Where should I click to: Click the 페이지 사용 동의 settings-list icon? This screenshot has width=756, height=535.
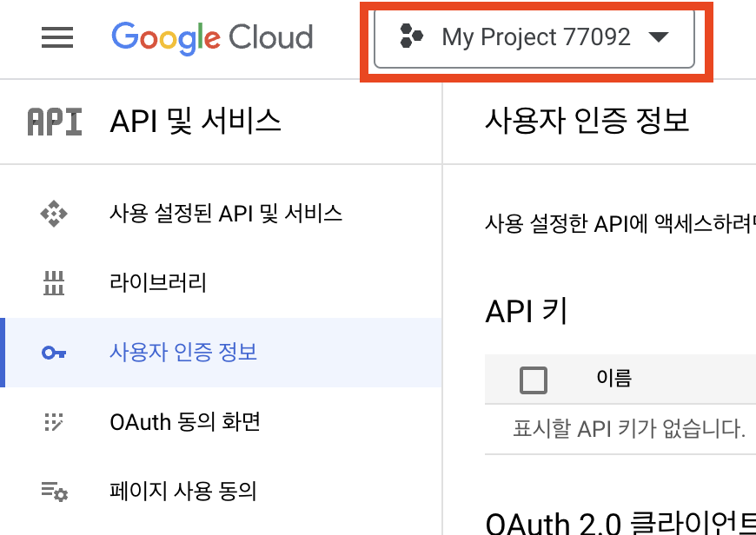54,492
